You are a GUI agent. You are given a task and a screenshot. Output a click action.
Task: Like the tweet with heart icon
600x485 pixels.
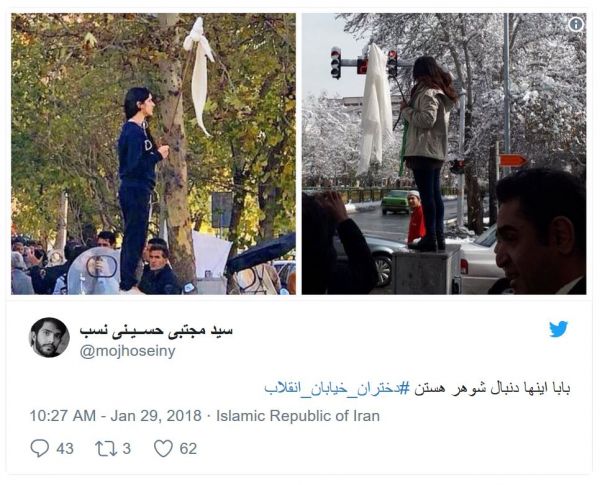[163, 448]
